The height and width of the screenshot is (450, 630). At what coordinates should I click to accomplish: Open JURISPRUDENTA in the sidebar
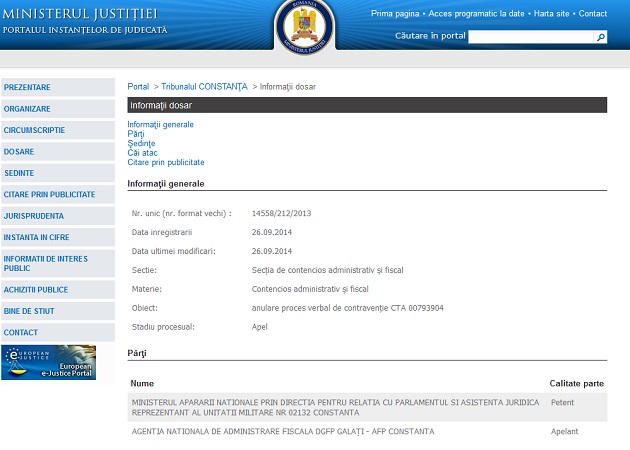34,216
